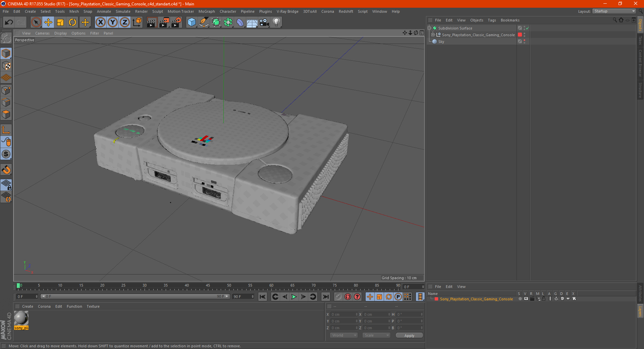Select the Live Selection tool
Viewport: 644px width, 349px height.
point(36,22)
